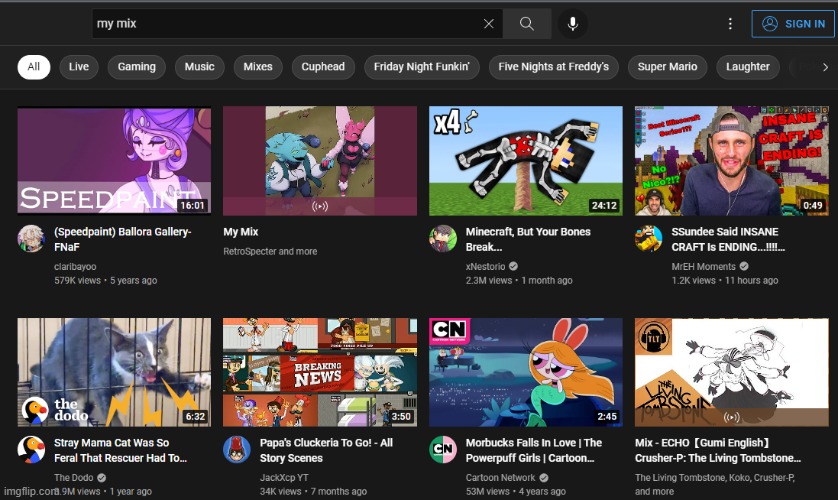
Task: Click '2.3M views • 1 month ago' text
Action: click(519, 280)
